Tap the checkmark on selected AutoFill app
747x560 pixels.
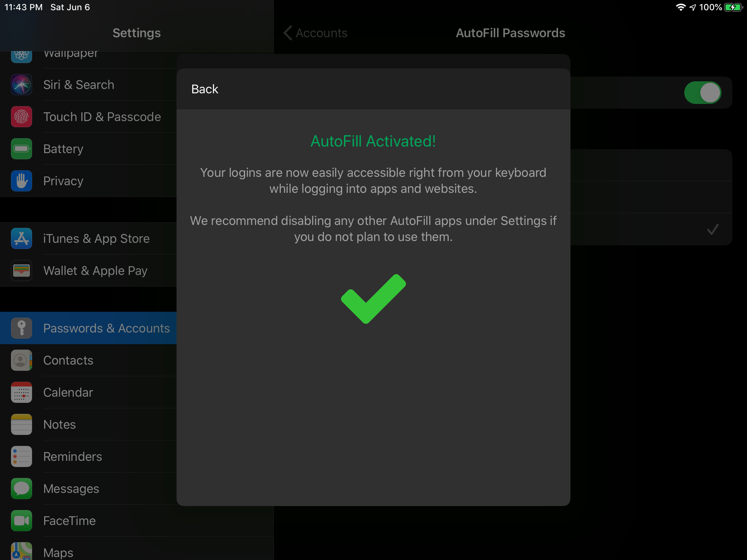[712, 229]
